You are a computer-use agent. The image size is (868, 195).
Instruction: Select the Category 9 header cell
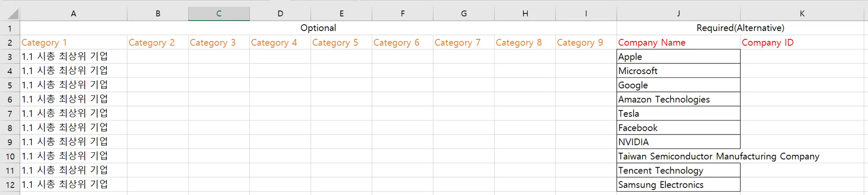tap(586, 43)
